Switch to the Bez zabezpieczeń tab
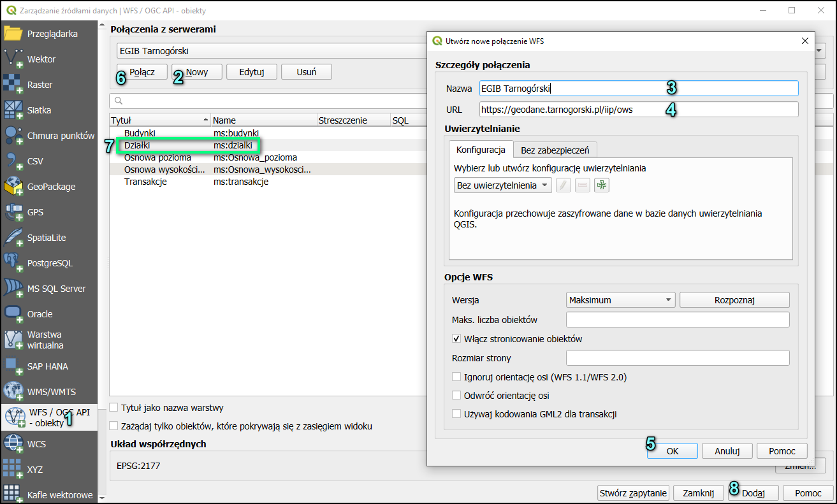The image size is (837, 504). coord(555,150)
